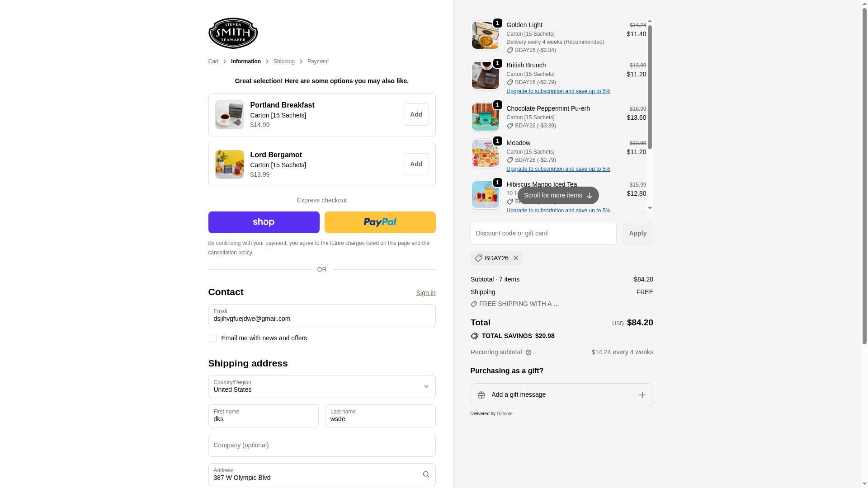Image resolution: width=868 pixels, height=488 pixels.
Task: Toggle Email me with news and offers
Action: click(212, 338)
